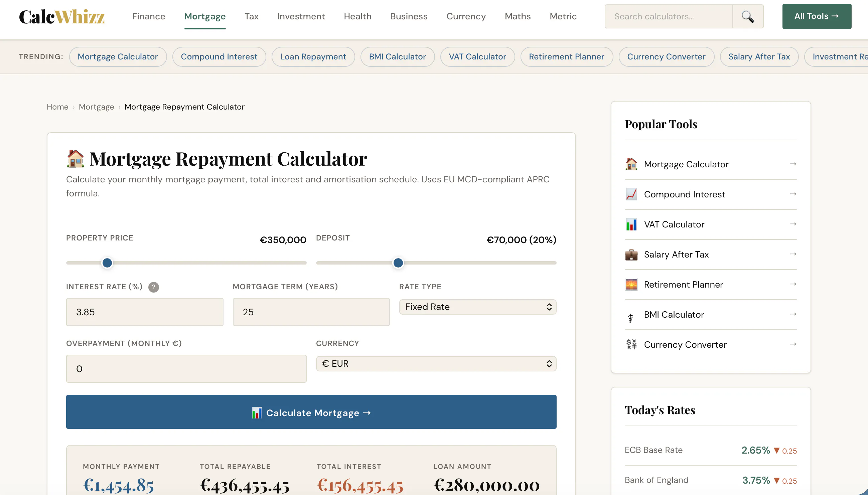
Task: Select the trending BMI Calculator chip
Action: (398, 56)
